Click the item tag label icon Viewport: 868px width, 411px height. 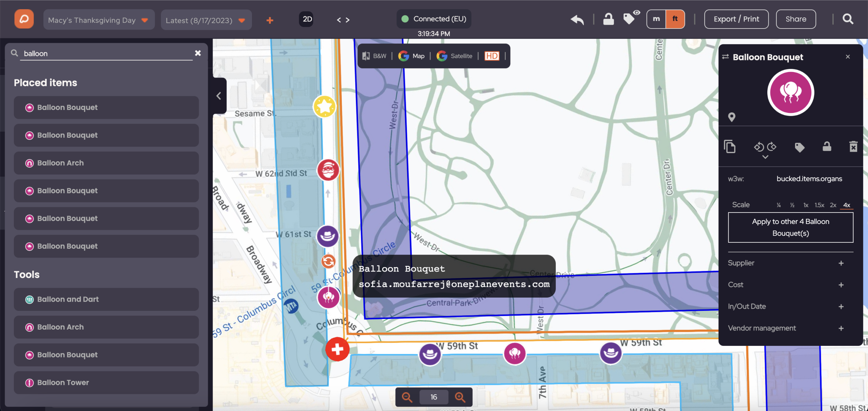[800, 147]
